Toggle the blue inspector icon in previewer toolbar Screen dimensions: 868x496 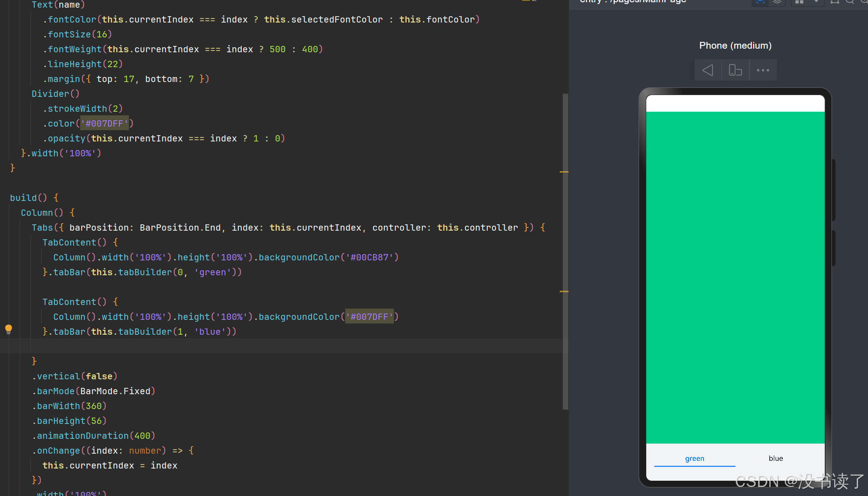(760, 2)
